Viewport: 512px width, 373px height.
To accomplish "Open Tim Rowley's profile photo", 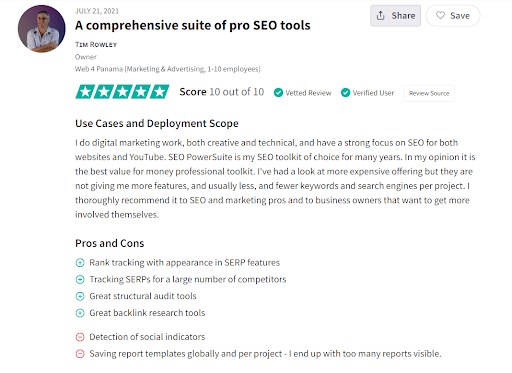I will tap(42, 29).
